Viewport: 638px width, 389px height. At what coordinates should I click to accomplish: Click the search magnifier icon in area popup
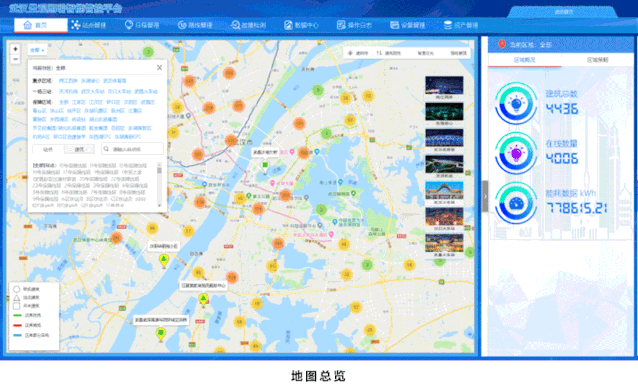[x=106, y=149]
